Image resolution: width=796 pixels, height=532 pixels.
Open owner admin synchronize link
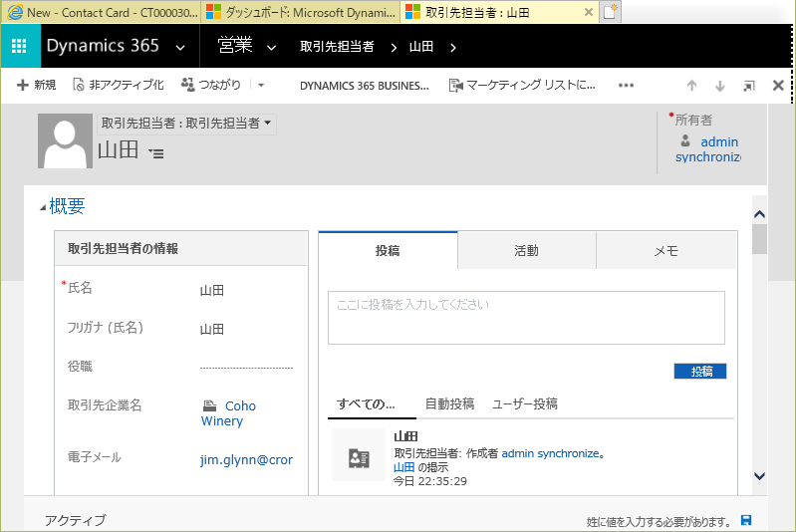click(x=708, y=149)
